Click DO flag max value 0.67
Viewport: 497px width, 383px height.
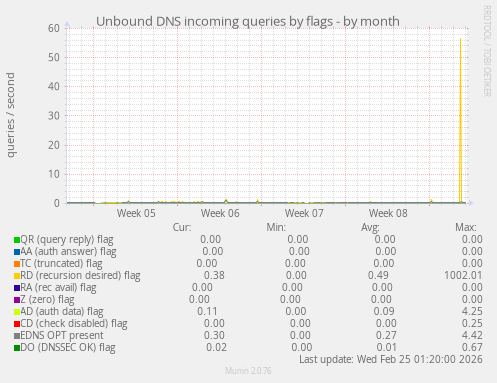click(472, 348)
